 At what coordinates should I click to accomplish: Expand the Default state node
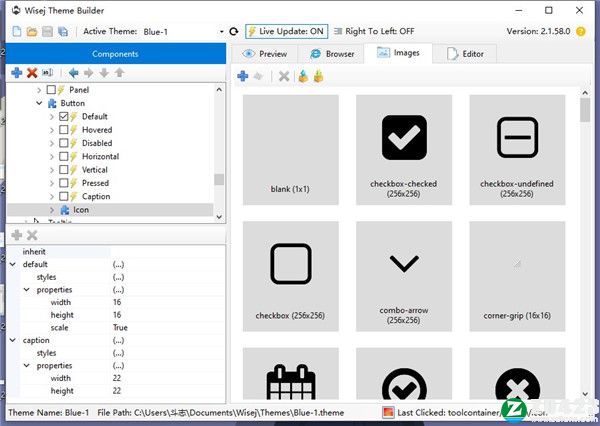tap(52, 116)
